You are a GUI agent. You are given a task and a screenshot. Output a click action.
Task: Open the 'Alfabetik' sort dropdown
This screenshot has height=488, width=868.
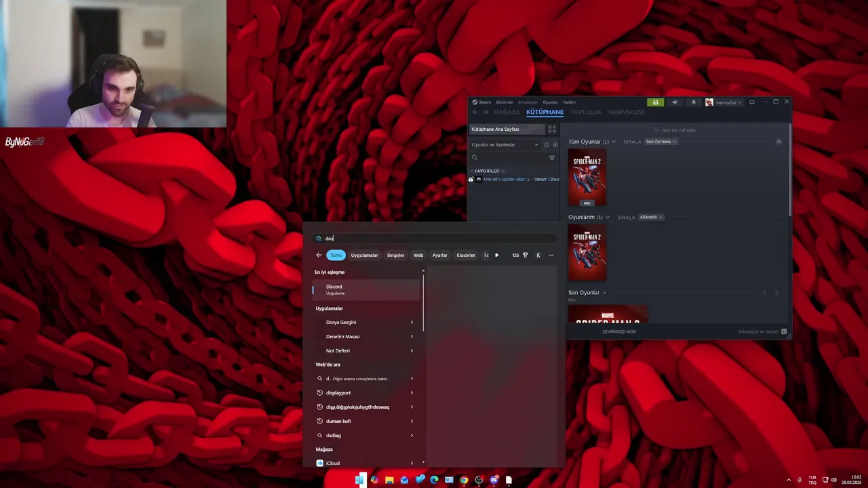click(651, 217)
